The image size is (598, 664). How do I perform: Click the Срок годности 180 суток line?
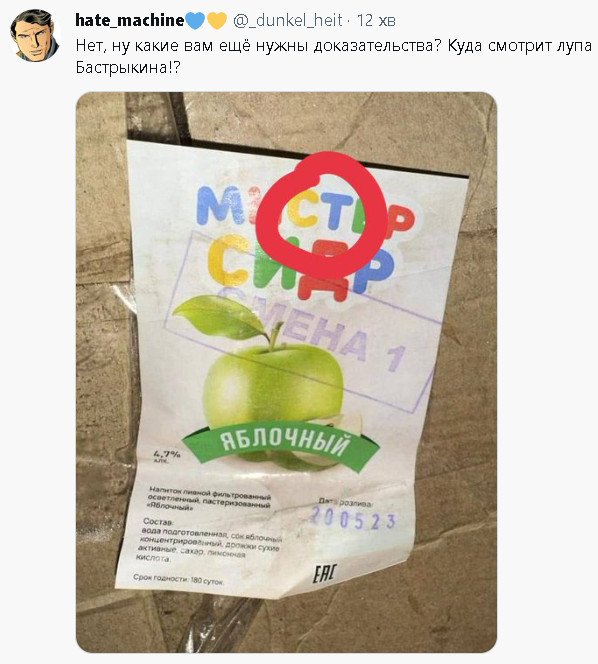pos(178,579)
